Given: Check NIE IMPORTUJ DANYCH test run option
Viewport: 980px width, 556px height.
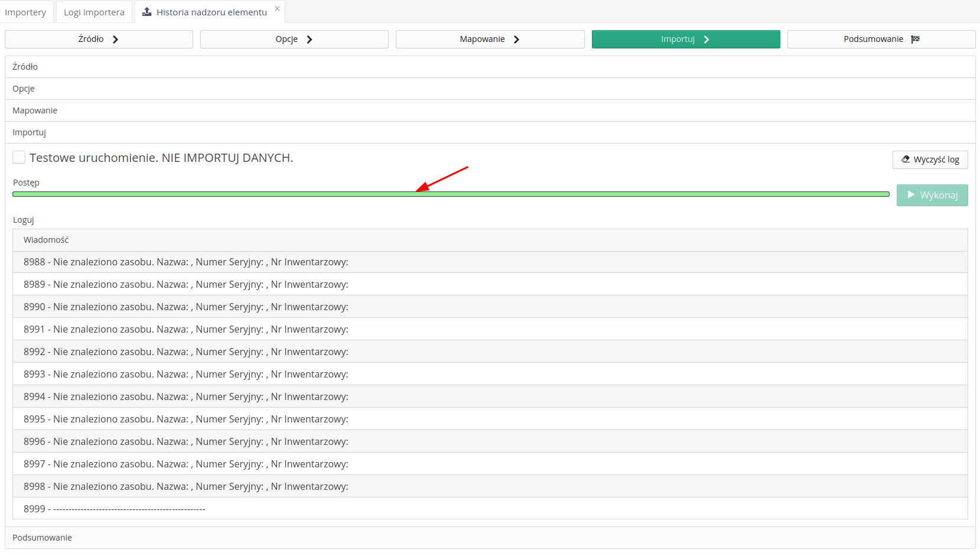Looking at the screenshot, I should coord(19,157).
